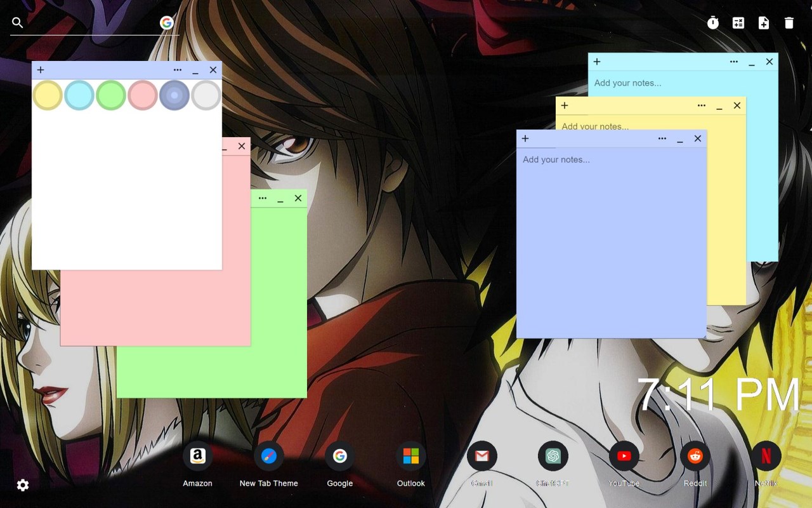Close the white sticky note

[213, 70]
